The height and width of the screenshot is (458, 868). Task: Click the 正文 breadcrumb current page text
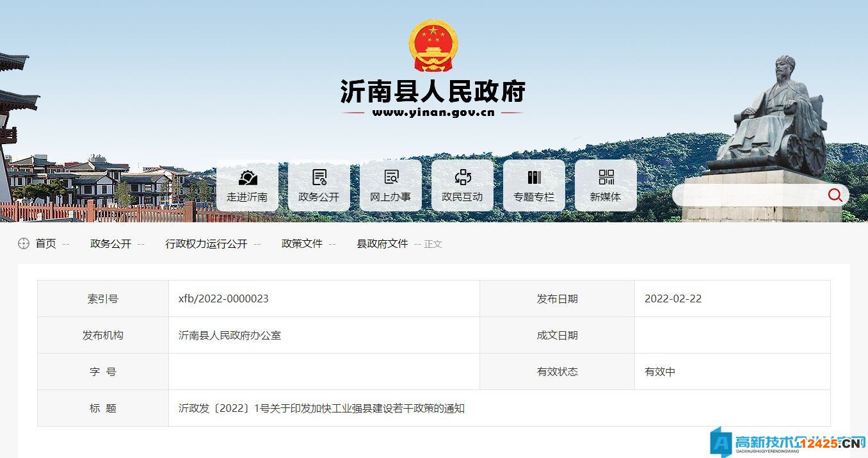point(433,244)
